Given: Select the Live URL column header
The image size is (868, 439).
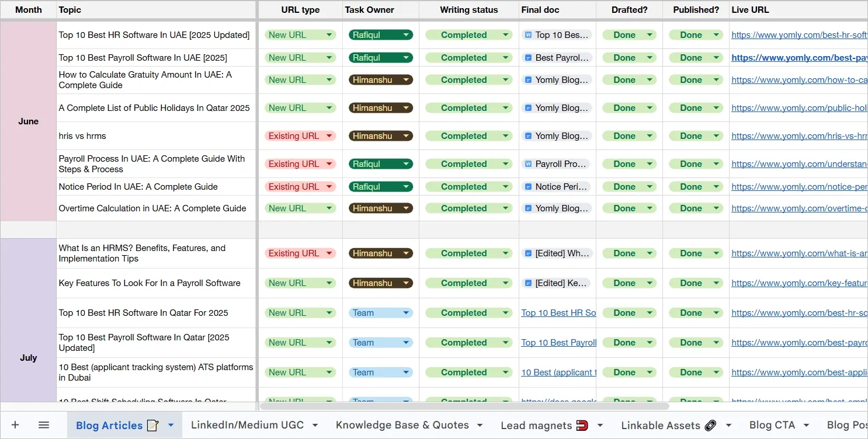Looking at the screenshot, I should pos(798,10).
